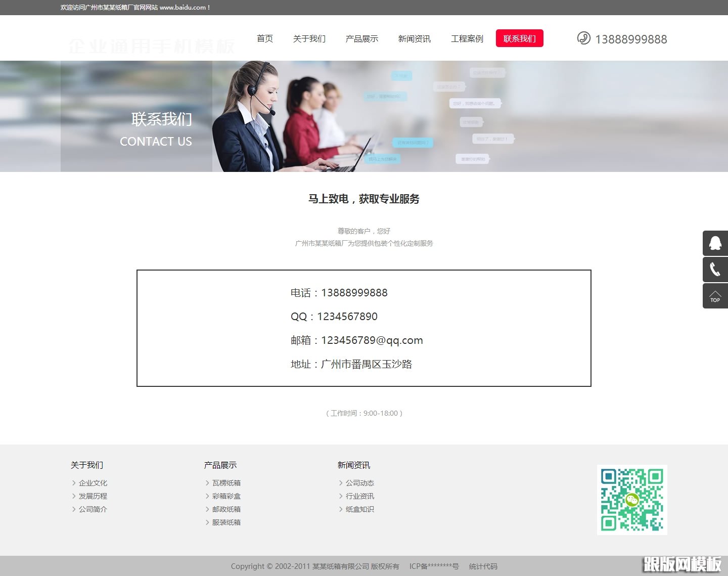Select 瓦楞纸箱 under 产品展示
This screenshot has height=576, width=728.
coord(226,482)
